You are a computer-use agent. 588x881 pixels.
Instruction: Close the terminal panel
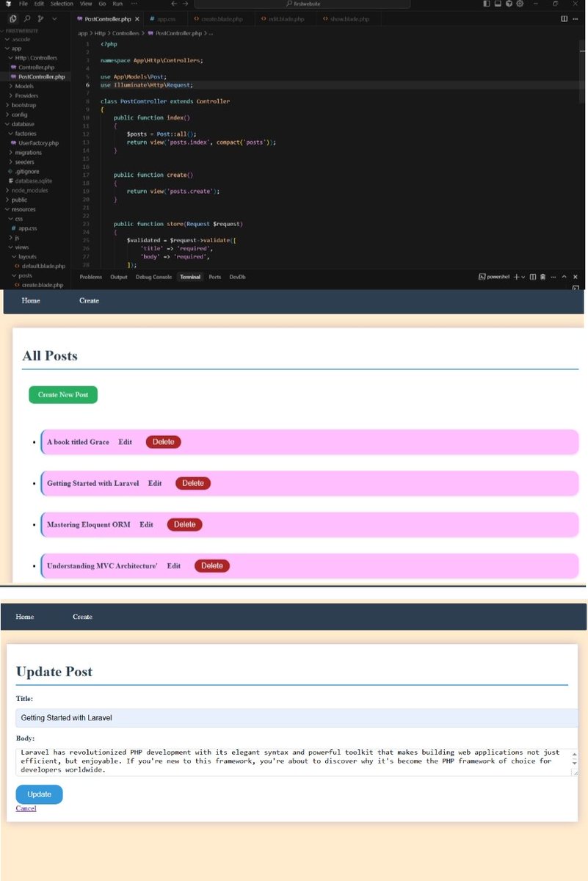click(x=575, y=277)
